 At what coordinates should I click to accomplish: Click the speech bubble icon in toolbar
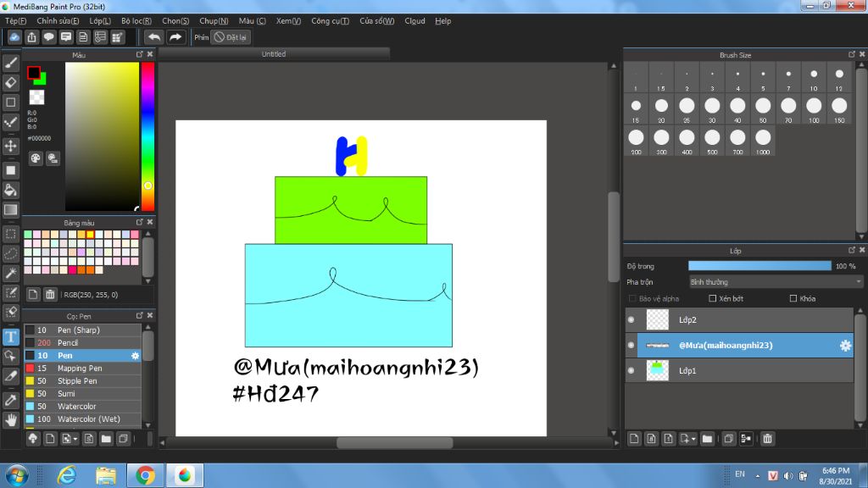coord(48,37)
